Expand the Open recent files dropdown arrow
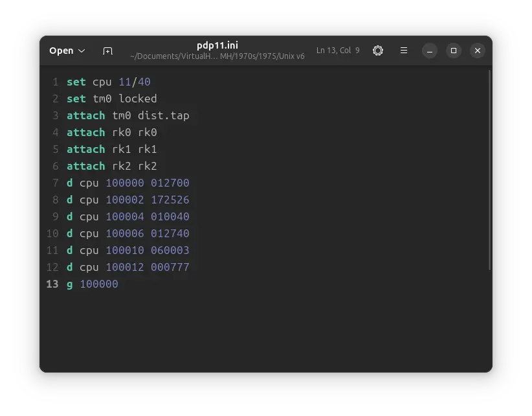The height and width of the screenshot is (416, 532). coord(82,51)
